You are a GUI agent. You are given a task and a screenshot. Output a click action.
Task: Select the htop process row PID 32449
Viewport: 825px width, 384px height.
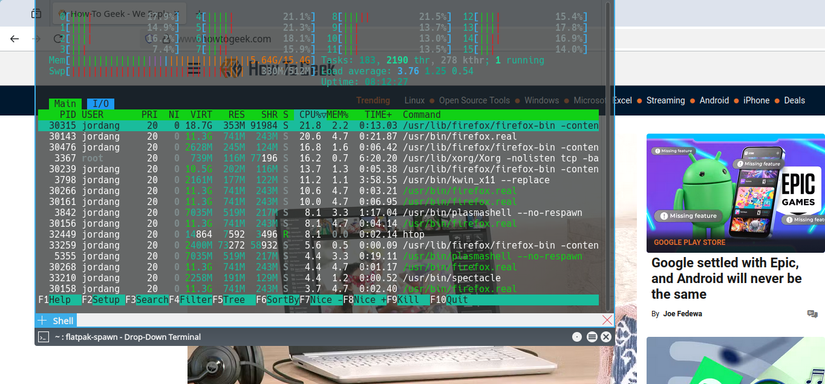click(318, 235)
